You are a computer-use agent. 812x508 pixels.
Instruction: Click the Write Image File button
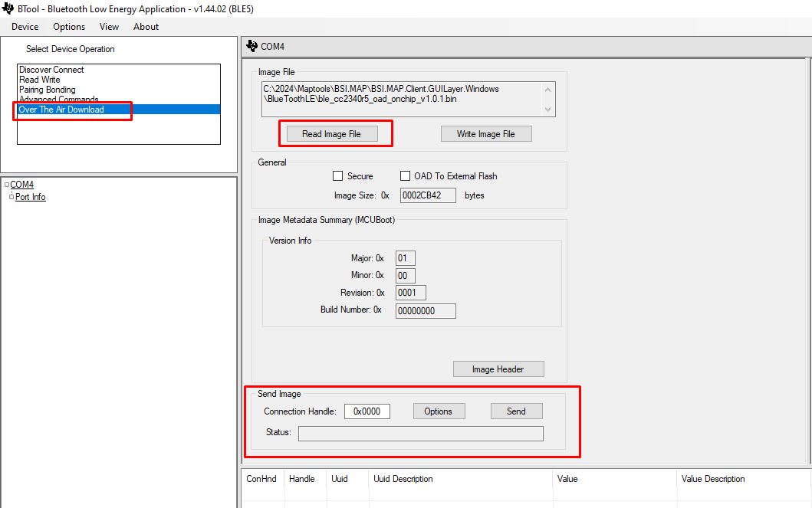pos(486,134)
